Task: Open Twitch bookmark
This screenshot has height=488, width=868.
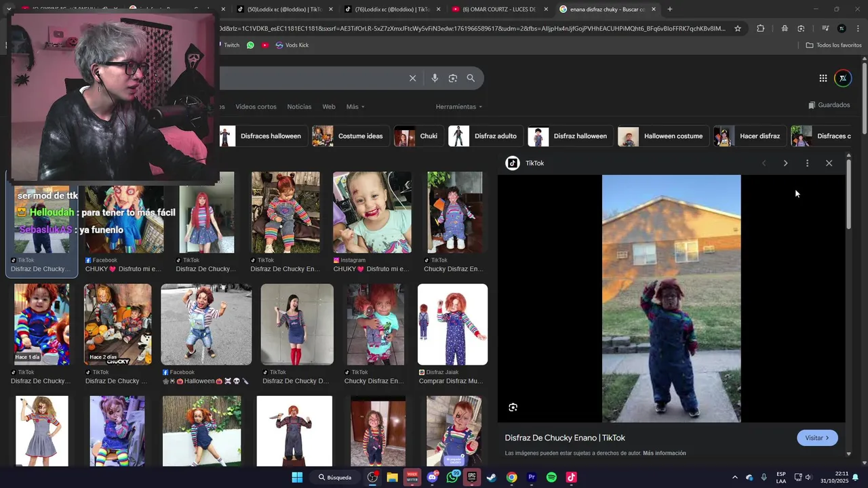Action: [231, 45]
